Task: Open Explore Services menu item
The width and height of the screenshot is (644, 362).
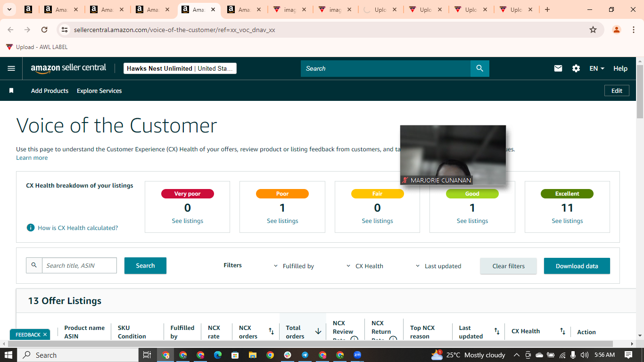Action: pyautogui.click(x=99, y=90)
